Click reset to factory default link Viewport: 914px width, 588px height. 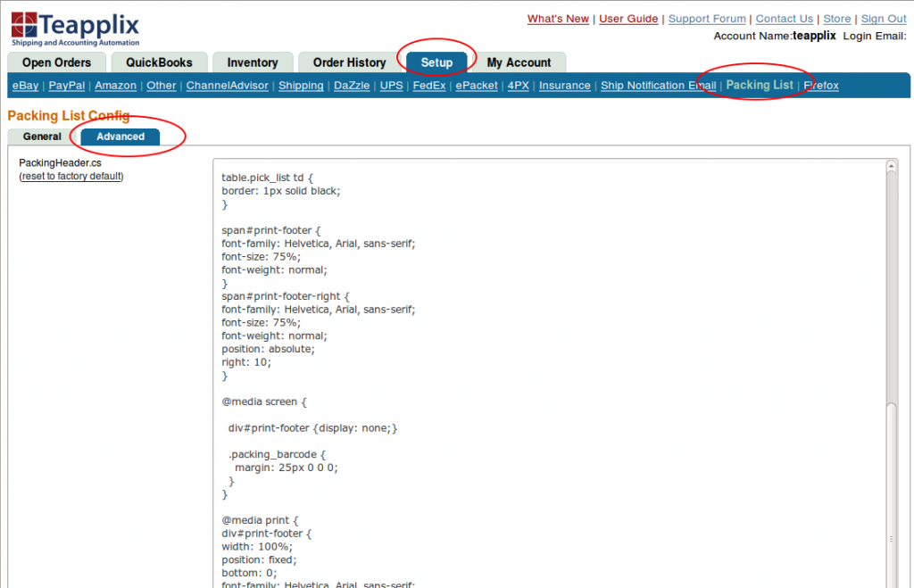point(72,177)
